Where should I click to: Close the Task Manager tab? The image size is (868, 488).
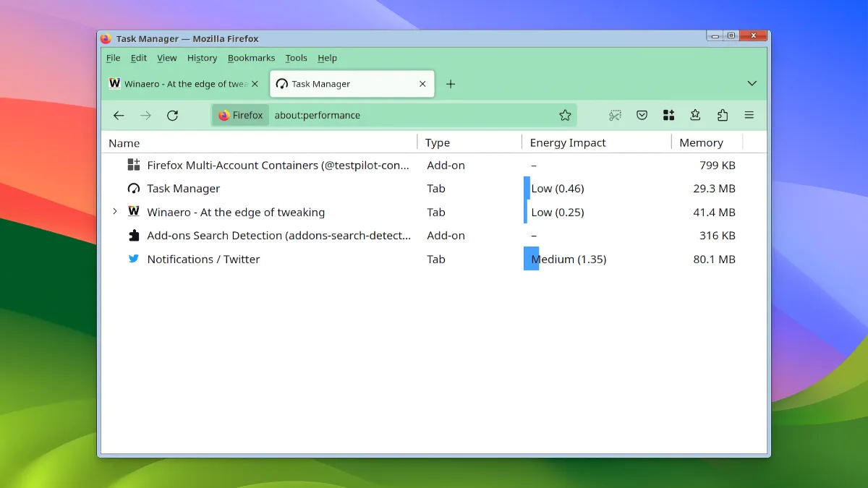pyautogui.click(x=422, y=84)
